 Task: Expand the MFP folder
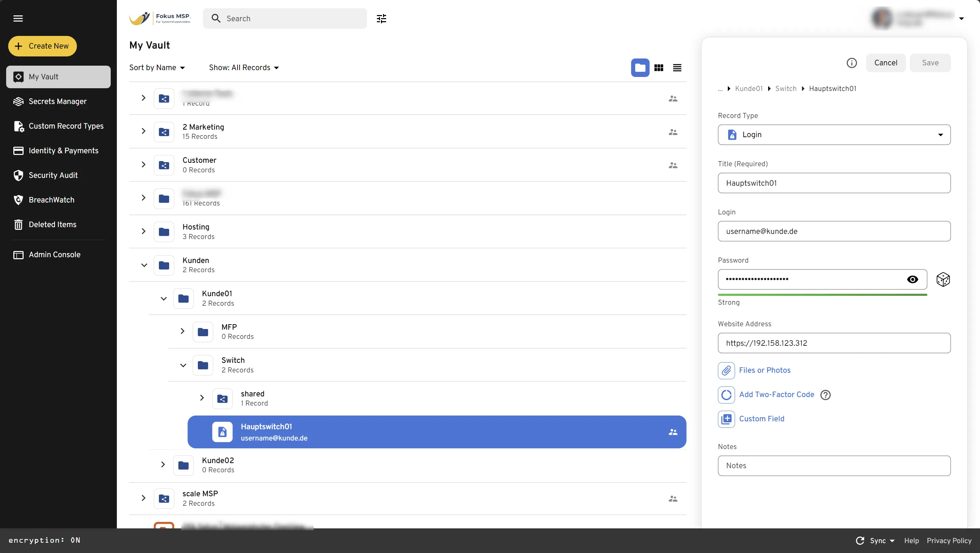(182, 331)
